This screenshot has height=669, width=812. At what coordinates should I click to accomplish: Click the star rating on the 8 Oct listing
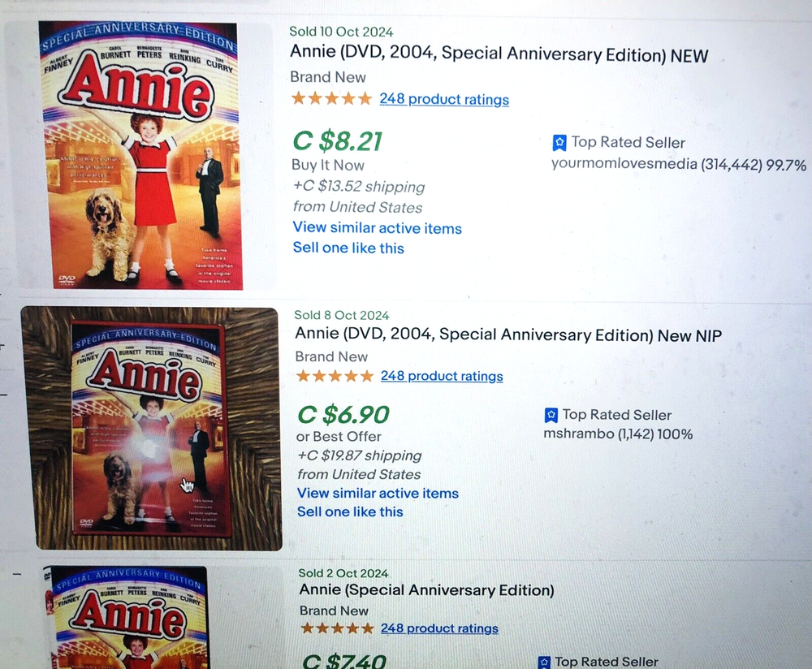(335, 376)
